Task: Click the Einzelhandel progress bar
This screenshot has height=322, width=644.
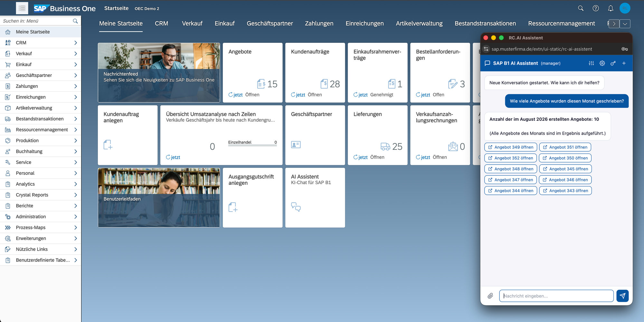Action: point(252,146)
